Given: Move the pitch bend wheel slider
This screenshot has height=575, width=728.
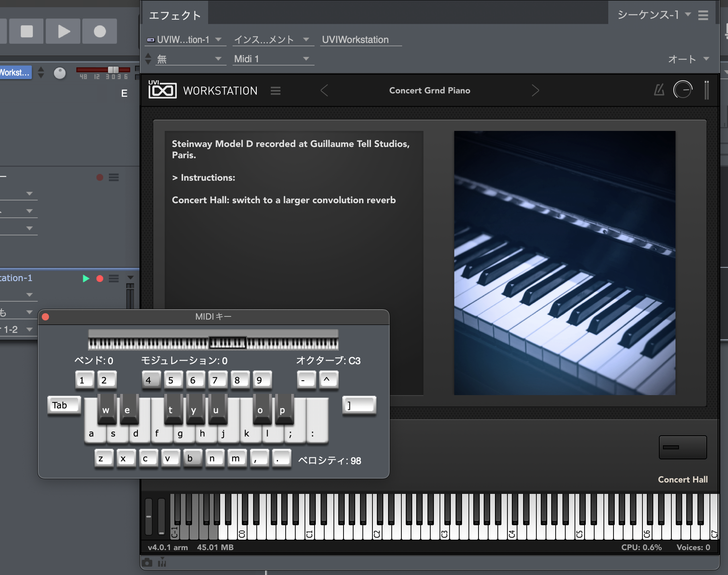Looking at the screenshot, I should pos(149,517).
